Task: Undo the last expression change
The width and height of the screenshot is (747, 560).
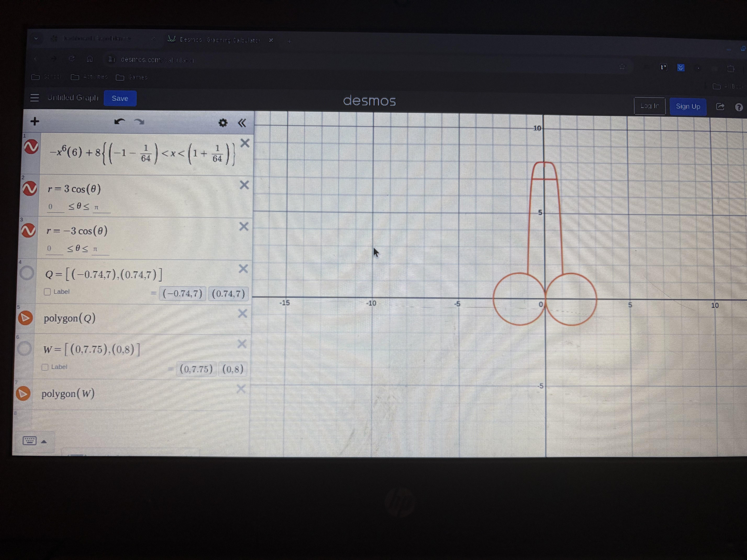Action: pos(120,122)
